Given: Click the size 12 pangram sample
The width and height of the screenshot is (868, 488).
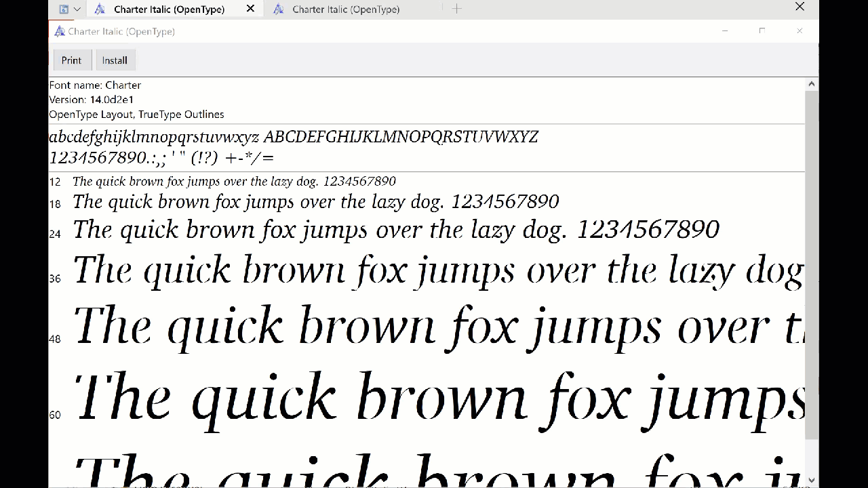Looking at the screenshot, I should (x=234, y=182).
